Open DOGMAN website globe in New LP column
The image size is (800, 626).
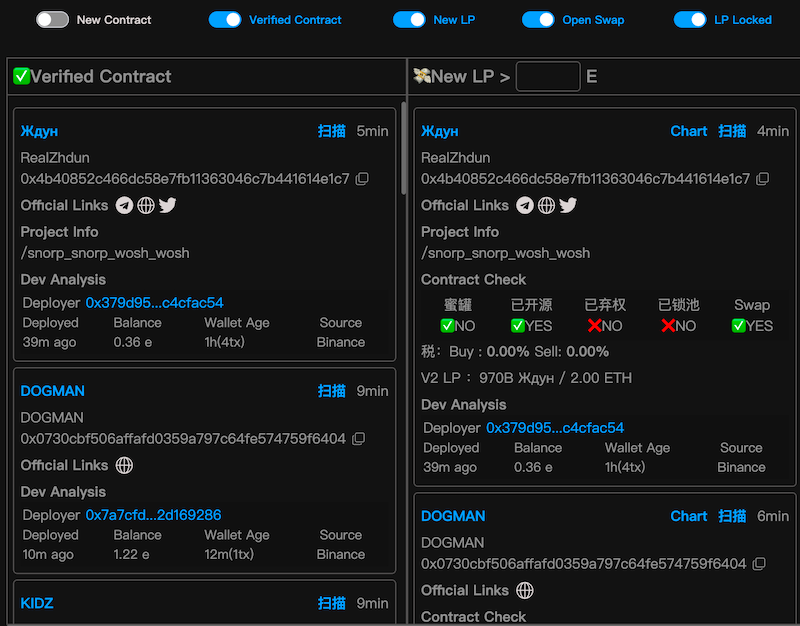[x=524, y=590]
